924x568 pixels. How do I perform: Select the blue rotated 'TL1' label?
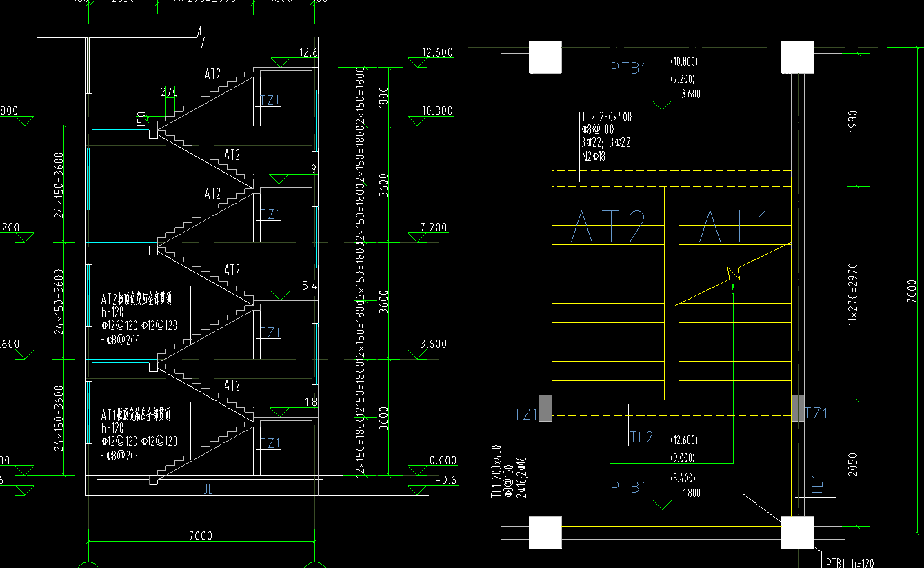(817, 485)
